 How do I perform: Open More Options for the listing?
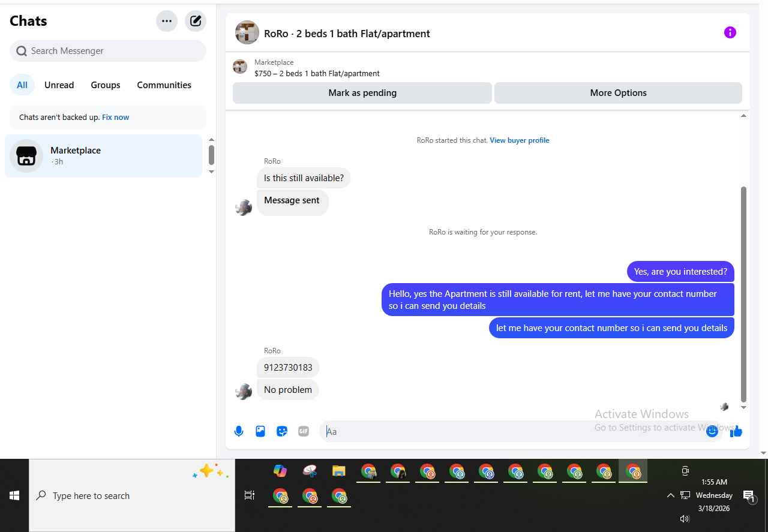pyautogui.click(x=618, y=93)
